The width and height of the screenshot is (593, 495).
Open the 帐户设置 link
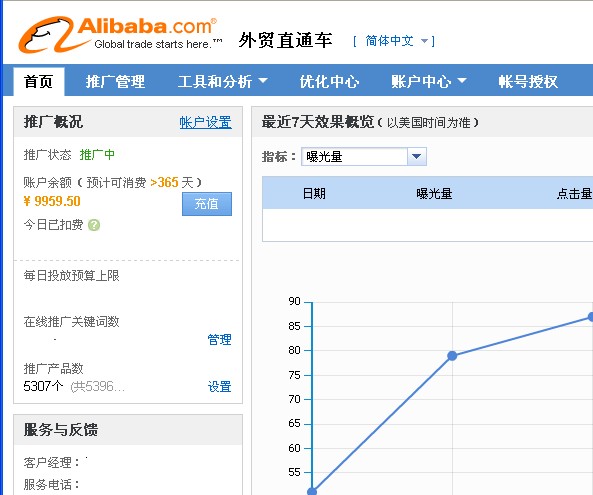(x=205, y=123)
